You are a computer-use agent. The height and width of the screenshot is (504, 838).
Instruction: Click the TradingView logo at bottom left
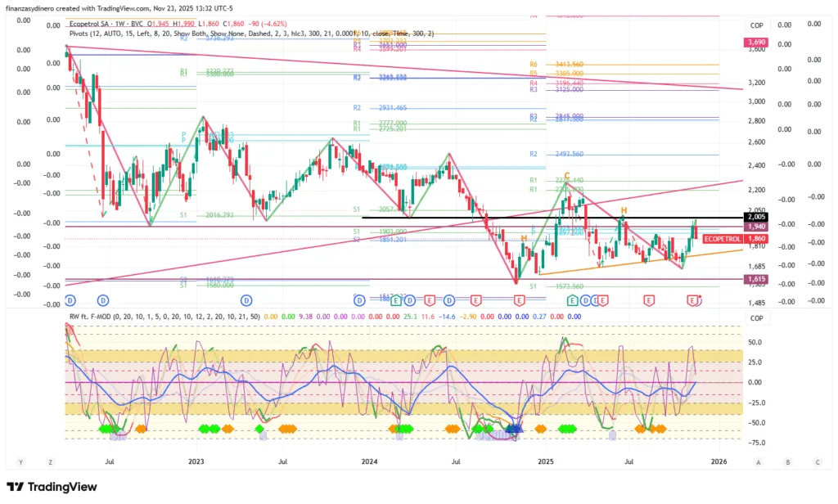(x=52, y=487)
